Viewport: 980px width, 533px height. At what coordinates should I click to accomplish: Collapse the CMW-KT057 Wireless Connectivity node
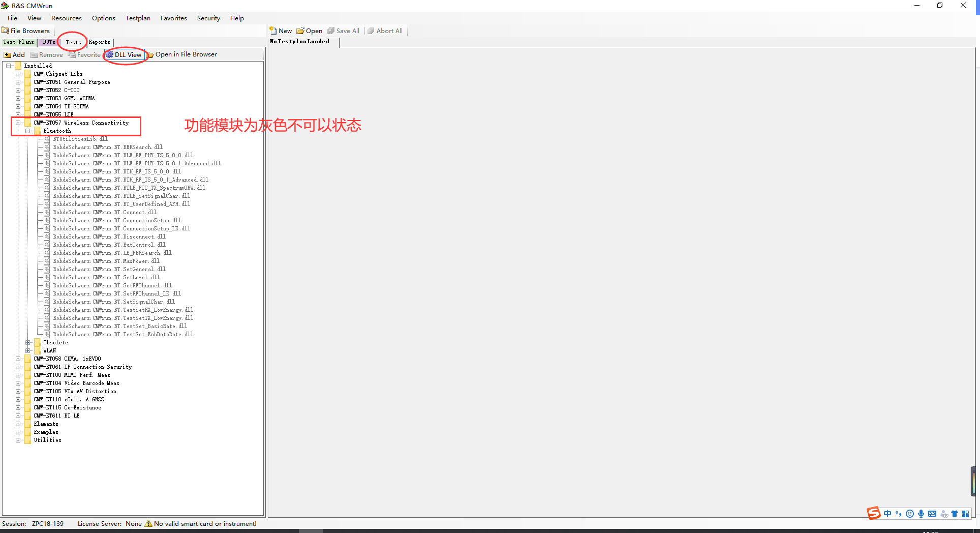coord(18,123)
